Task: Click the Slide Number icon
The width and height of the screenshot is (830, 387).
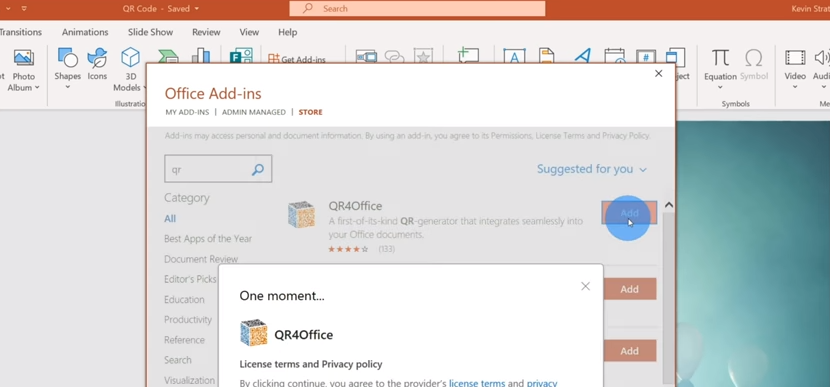Action: 646,56
